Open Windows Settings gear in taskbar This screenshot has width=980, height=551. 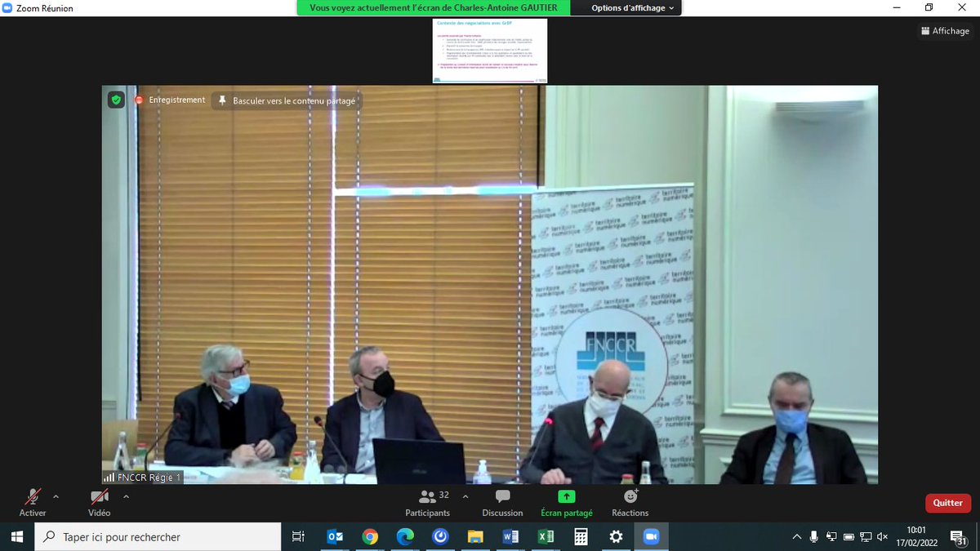[x=616, y=536]
